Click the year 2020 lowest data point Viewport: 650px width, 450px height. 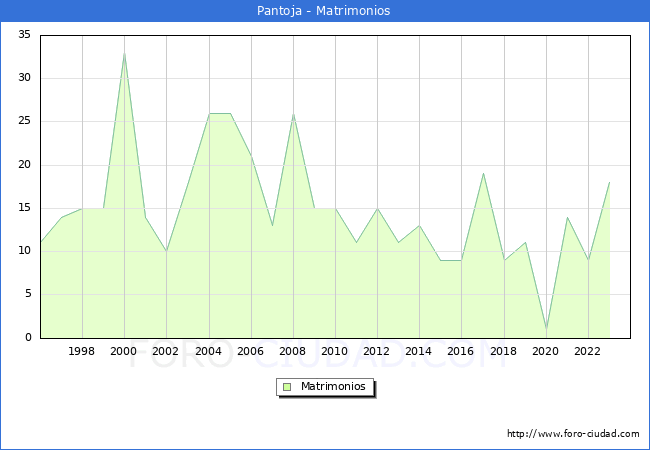click(546, 329)
